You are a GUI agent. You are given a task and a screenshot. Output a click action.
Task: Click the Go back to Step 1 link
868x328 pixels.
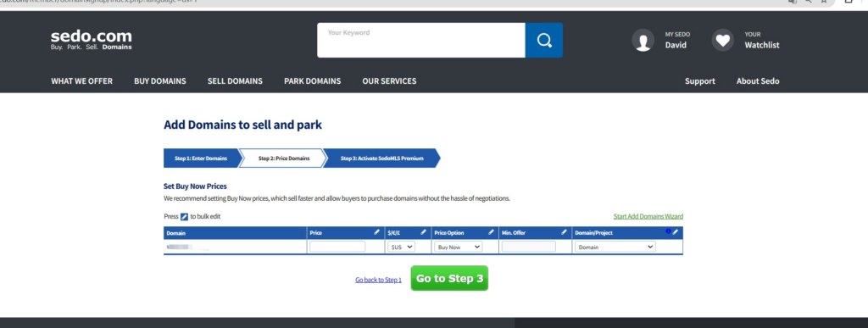[x=379, y=280]
